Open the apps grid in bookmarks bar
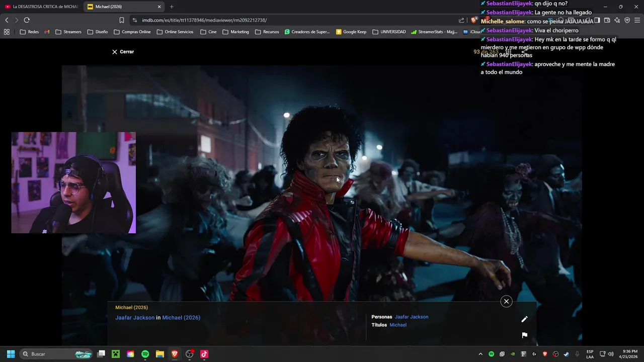This screenshot has width=644, height=362. click(x=7, y=32)
